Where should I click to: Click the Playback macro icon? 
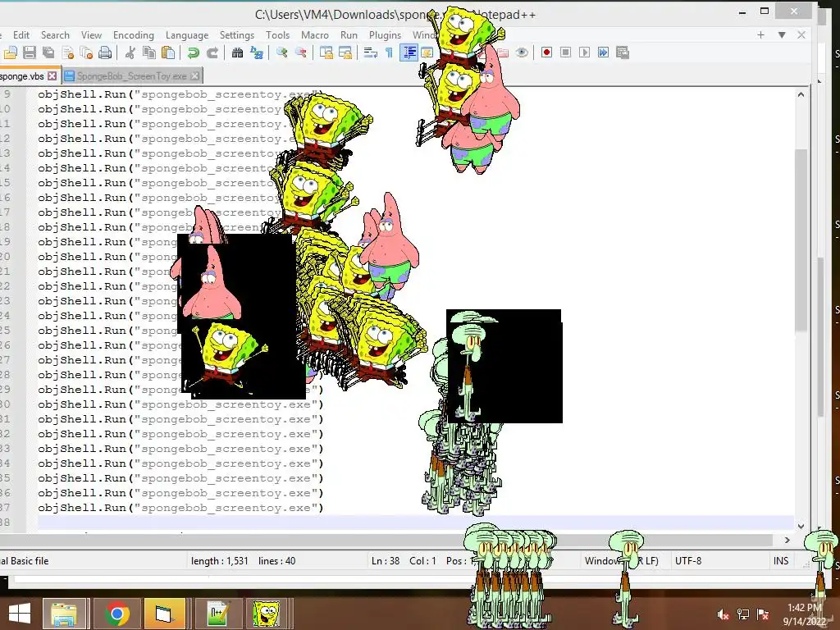pyautogui.click(x=584, y=52)
